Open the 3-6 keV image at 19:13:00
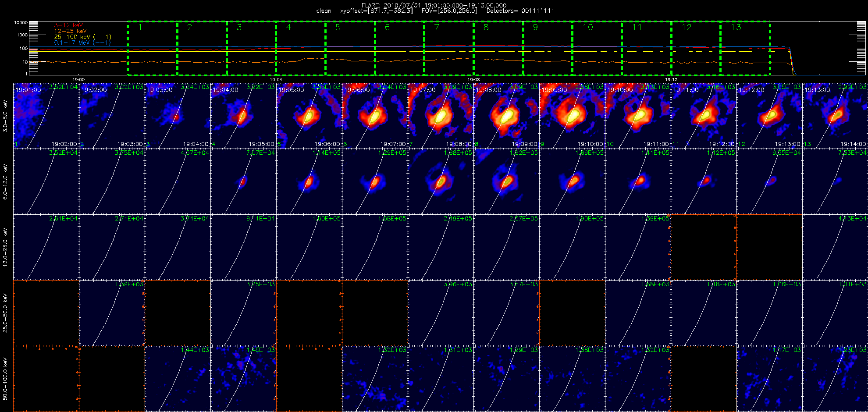This screenshot has height=412, width=868. (x=835, y=116)
